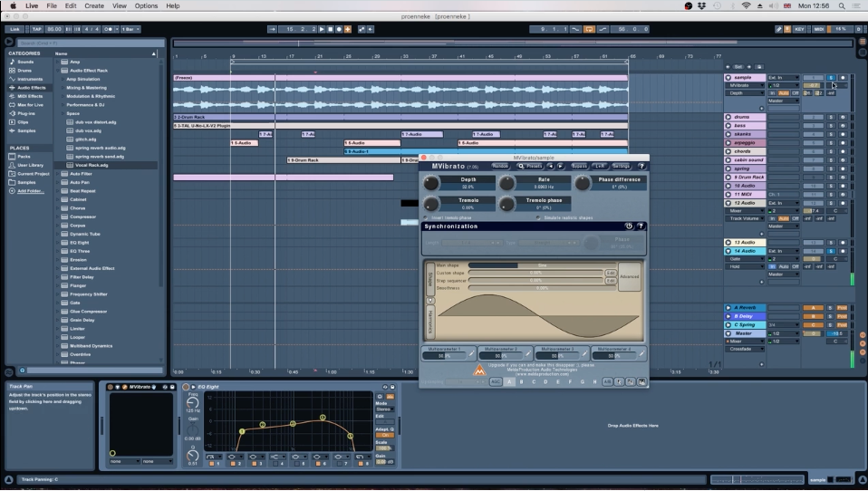The image size is (868, 491).
Task: Select the Vocal Rack.adg preset
Action: (x=92, y=165)
